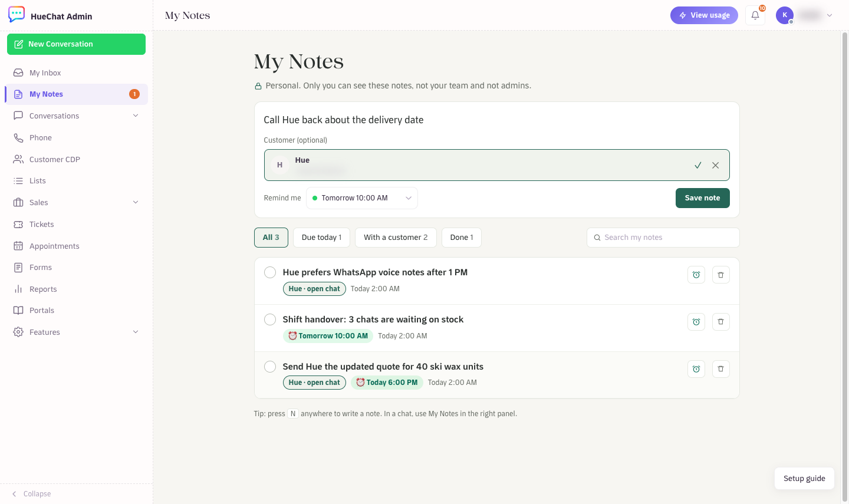Screen dimensions: 849x504
Task: Collapse the sidebar
Action: coord(32,494)
